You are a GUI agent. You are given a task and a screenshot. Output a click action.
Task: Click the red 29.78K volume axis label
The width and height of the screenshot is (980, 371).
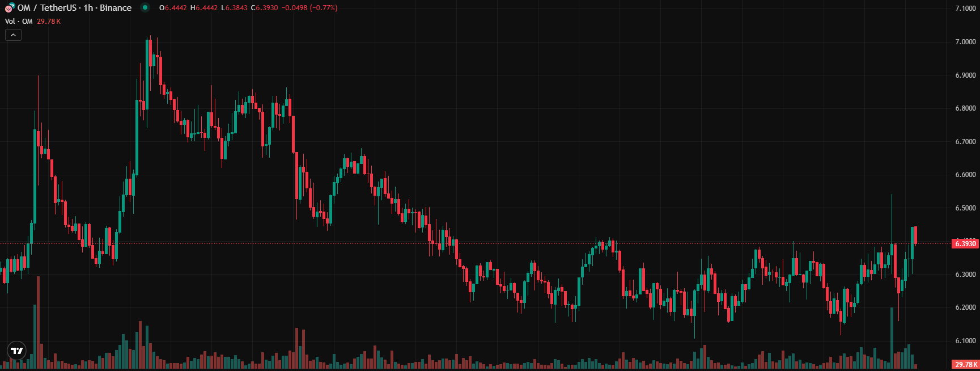click(x=965, y=365)
